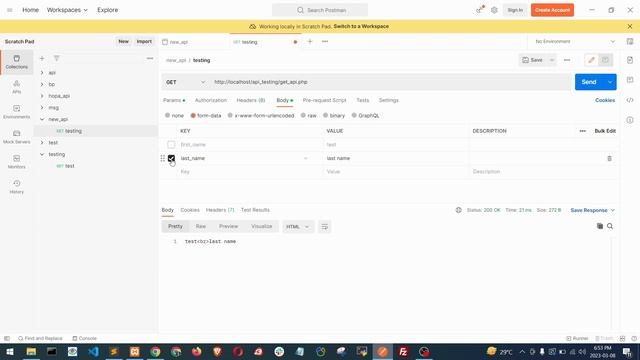Open the Monitors sidebar panel
Viewport: 640px width, 360px height.
pyautogui.click(x=17, y=162)
